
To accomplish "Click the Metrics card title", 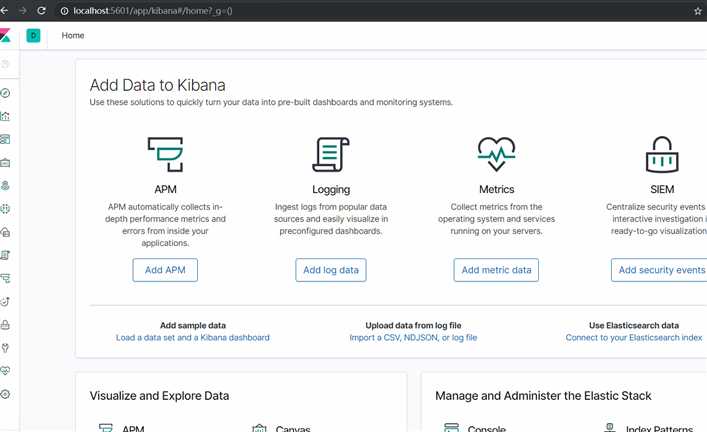I will click(x=496, y=189).
